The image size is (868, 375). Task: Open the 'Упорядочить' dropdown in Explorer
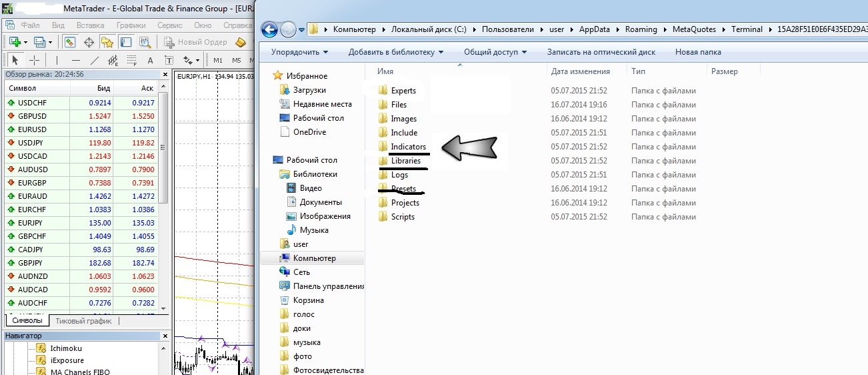point(299,52)
